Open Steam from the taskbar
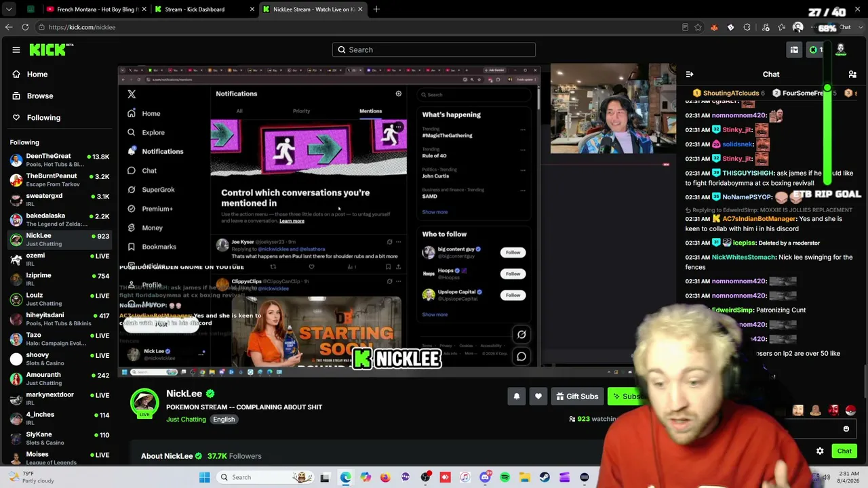 coord(545,477)
